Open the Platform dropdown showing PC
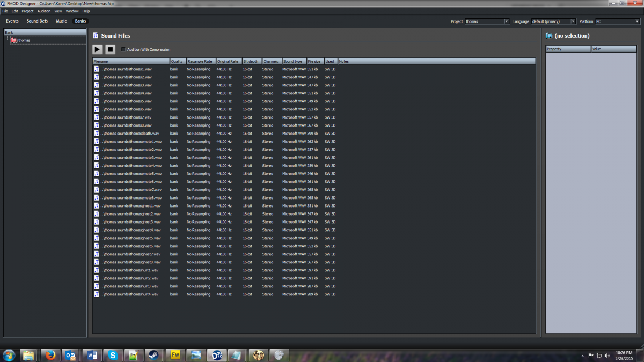The image size is (644, 362). tap(617, 21)
